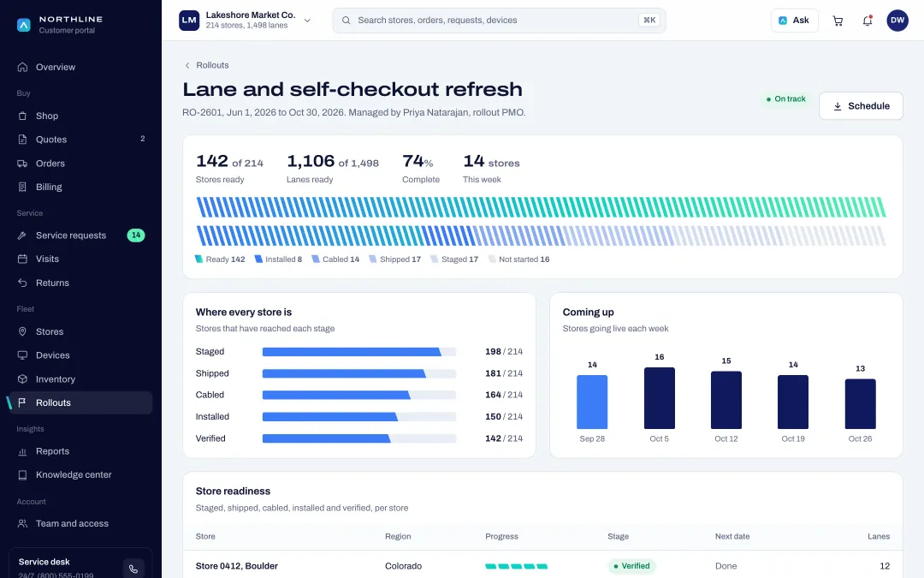The image size is (924, 578).
Task: Click the Service desk card title
Action: point(44,562)
